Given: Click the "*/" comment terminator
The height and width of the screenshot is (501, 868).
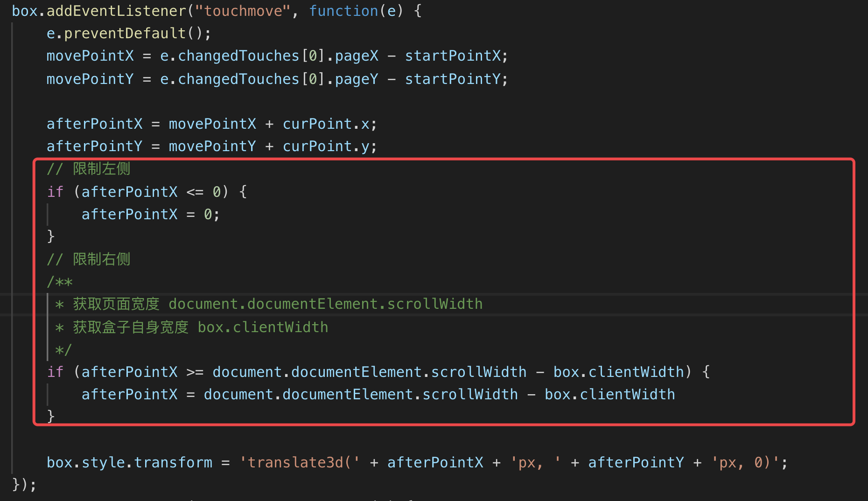Looking at the screenshot, I should (x=63, y=350).
